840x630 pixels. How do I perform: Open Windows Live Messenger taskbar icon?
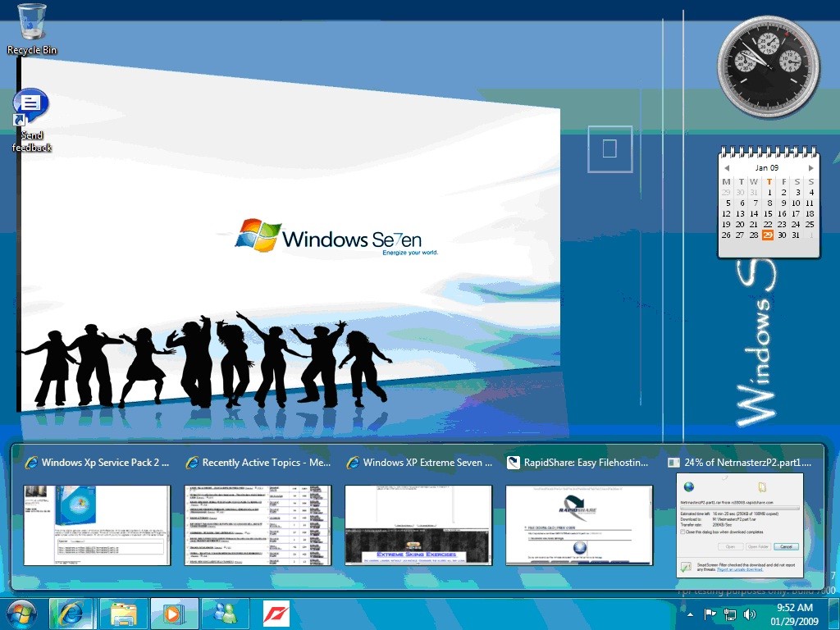coord(225,614)
